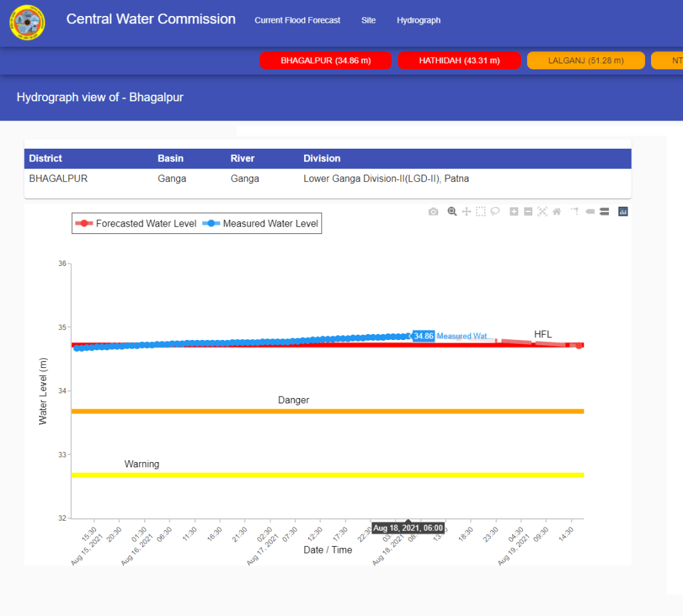This screenshot has height=616, width=683.
Task: Select the Pan tool in chart toolbar
Action: coord(466,211)
